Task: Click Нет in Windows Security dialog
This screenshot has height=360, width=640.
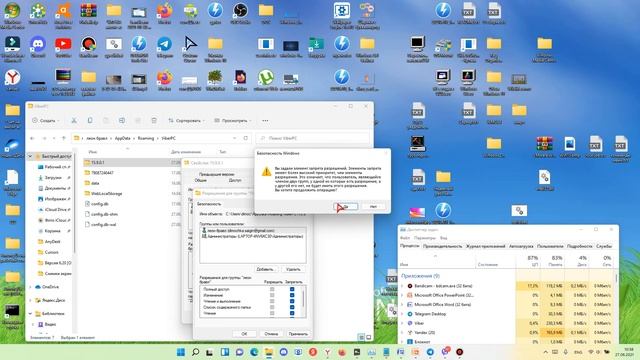Action: click(373, 207)
